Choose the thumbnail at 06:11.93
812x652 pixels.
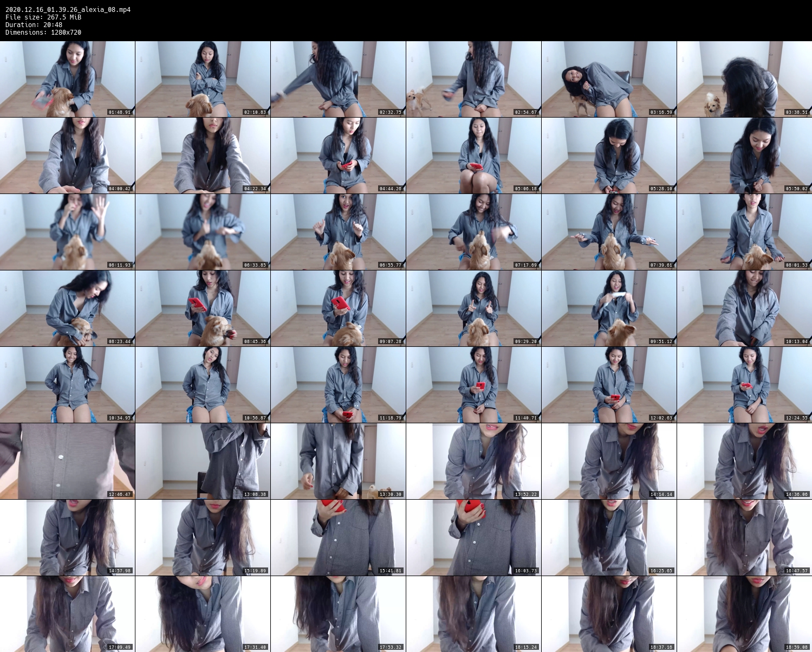pos(67,232)
